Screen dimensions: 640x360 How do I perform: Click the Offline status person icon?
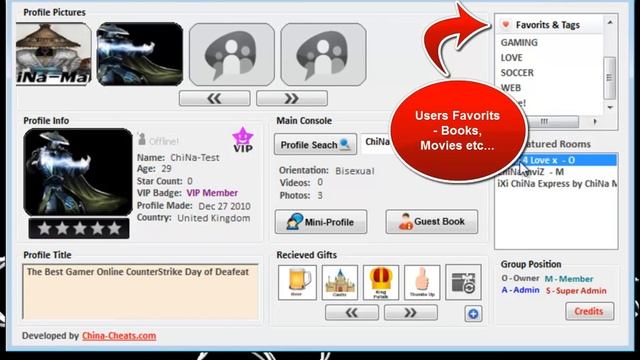142,139
